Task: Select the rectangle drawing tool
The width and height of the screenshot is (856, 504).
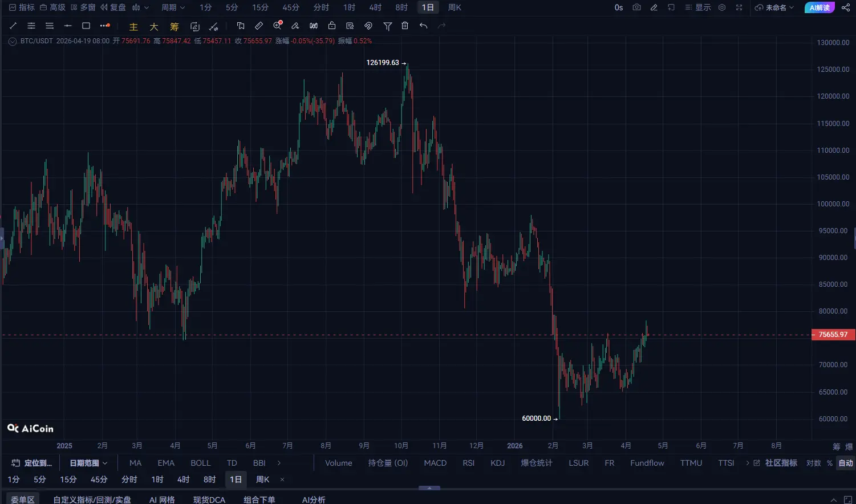Action: [86, 26]
